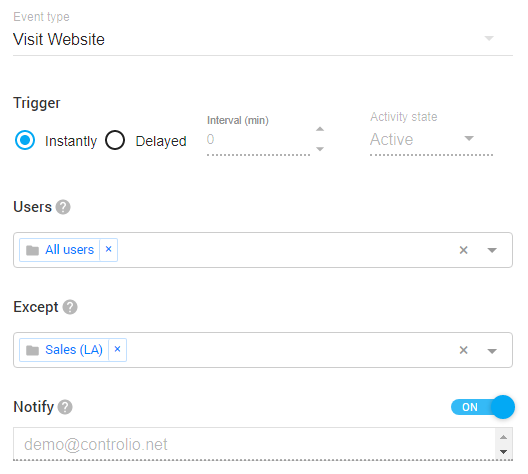Screen dimensions: 528x474
Task: Click the email field scroll up arrow
Action: (x=503, y=437)
